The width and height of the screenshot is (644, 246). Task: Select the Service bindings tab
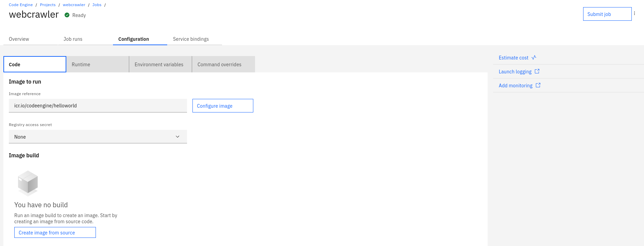pyautogui.click(x=191, y=39)
